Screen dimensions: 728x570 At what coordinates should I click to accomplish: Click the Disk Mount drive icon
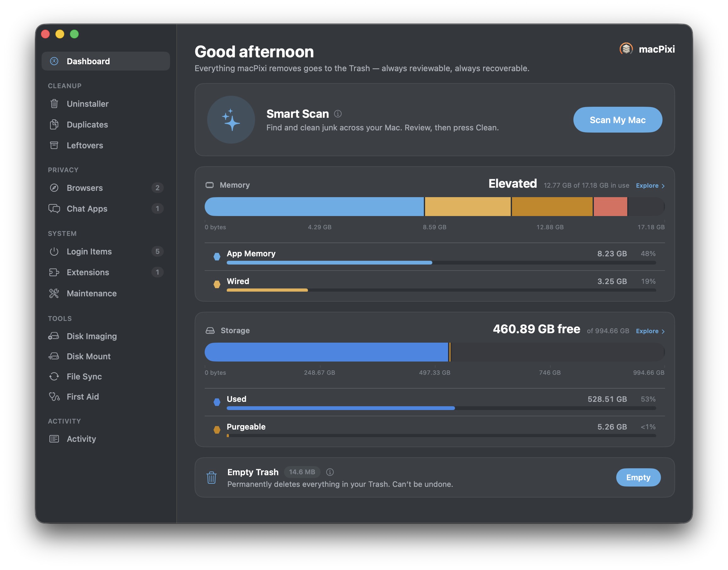[x=54, y=356]
